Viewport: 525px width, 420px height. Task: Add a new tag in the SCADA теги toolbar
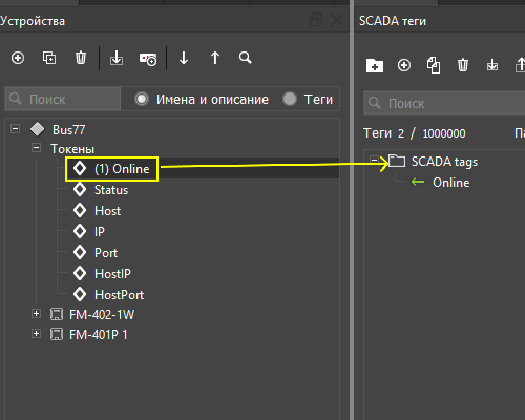(404, 66)
